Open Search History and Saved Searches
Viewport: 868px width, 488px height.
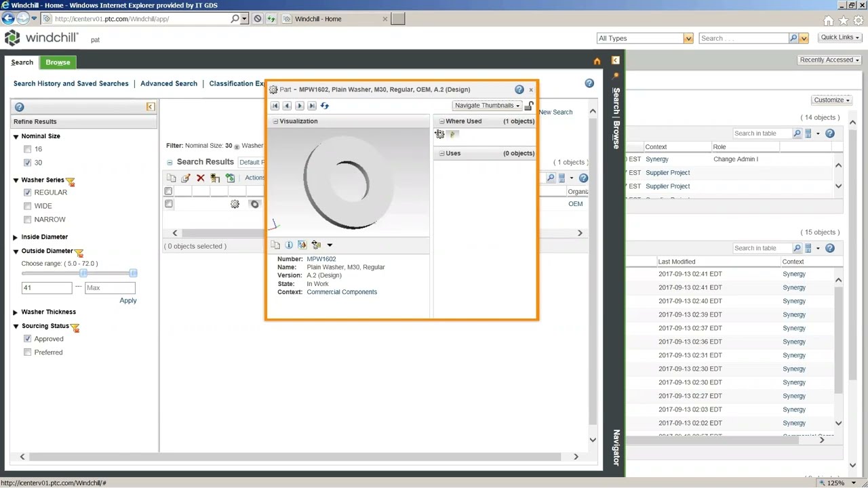tap(71, 84)
